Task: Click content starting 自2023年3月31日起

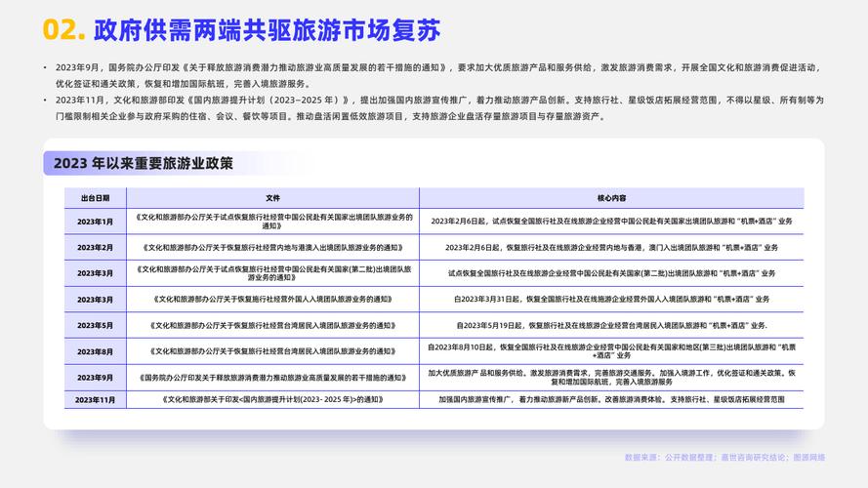Action: (611, 300)
